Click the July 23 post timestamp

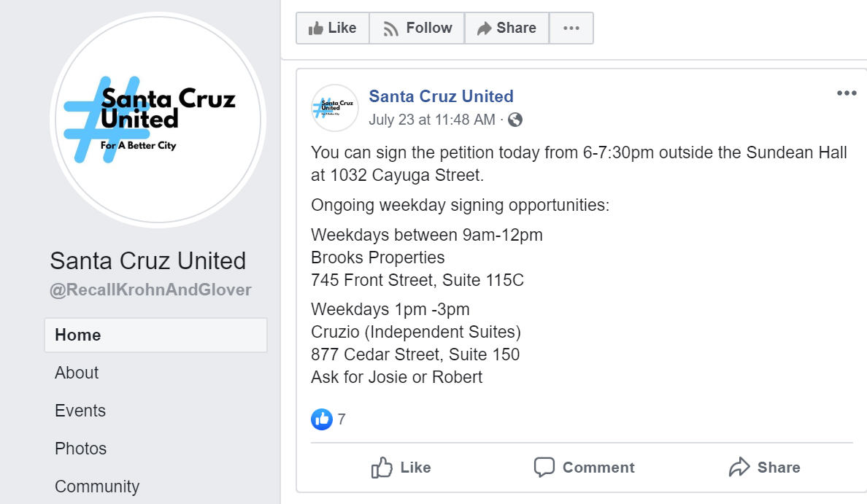tap(432, 120)
